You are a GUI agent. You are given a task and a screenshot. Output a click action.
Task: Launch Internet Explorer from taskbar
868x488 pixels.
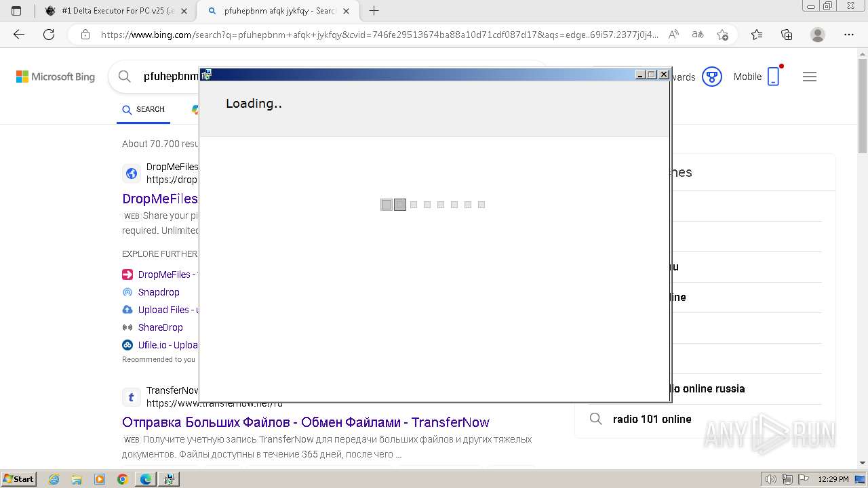54,479
